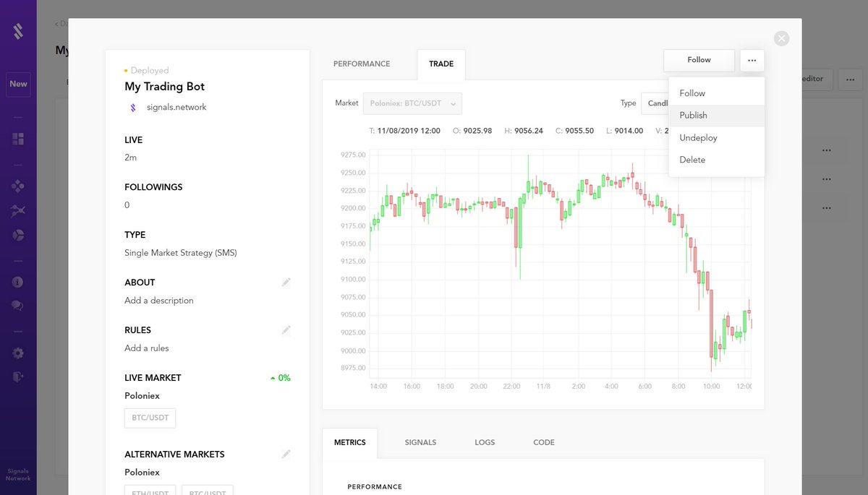Choose Delete from the dropdown menu
The height and width of the screenshot is (495, 868).
tap(717, 160)
